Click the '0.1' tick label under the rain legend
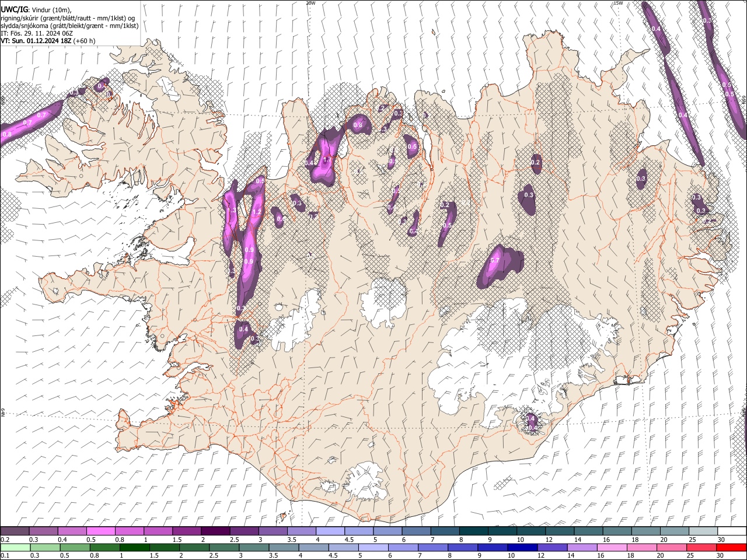This screenshot has height=560, width=747. 5,555
